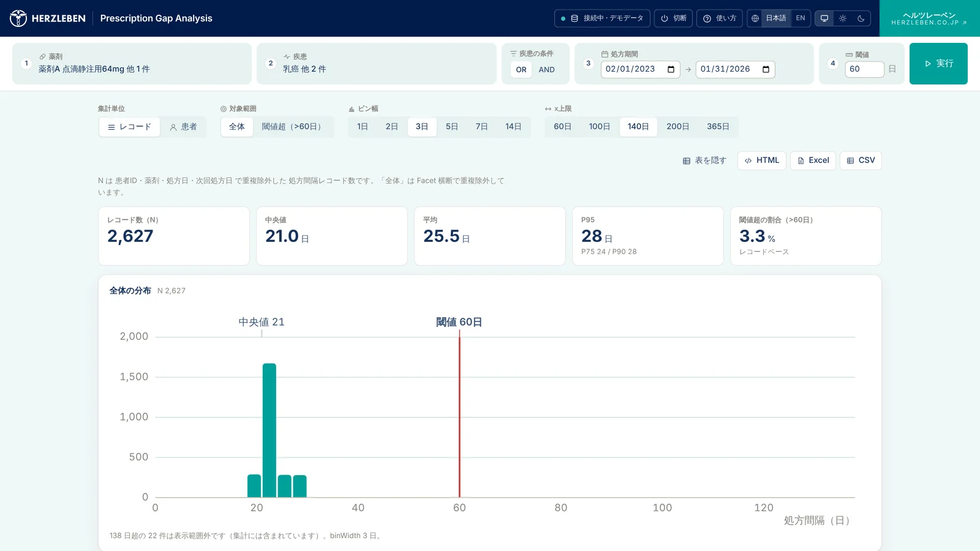Screen dimensions: 980x551
Task: Click the 中央値 21.0 日 stat card
Action: pyautogui.click(x=332, y=236)
